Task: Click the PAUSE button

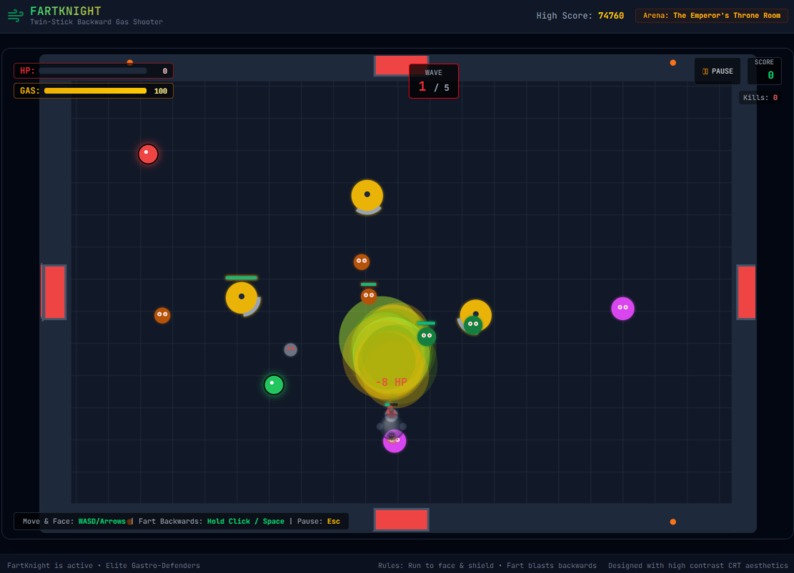Action: (x=718, y=71)
